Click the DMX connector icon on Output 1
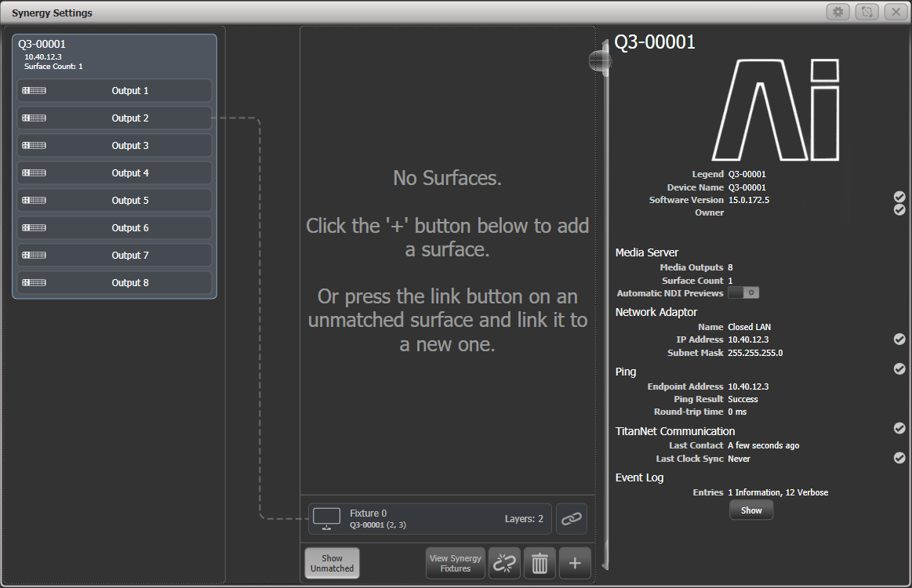 coord(34,90)
